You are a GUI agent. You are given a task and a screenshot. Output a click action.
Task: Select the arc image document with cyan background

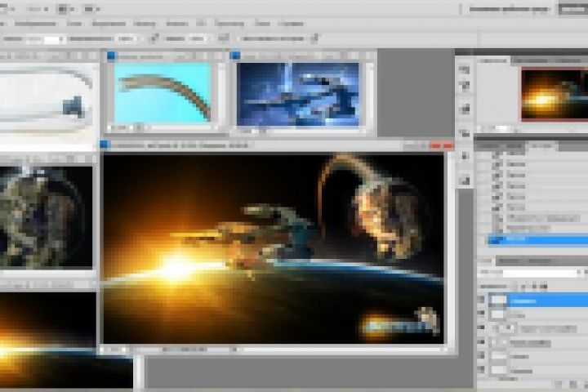(x=163, y=93)
